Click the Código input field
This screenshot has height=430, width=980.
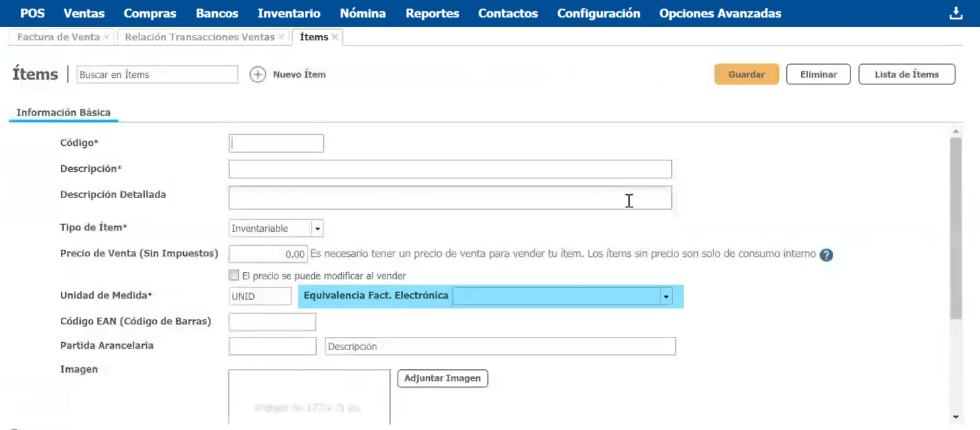(276, 143)
